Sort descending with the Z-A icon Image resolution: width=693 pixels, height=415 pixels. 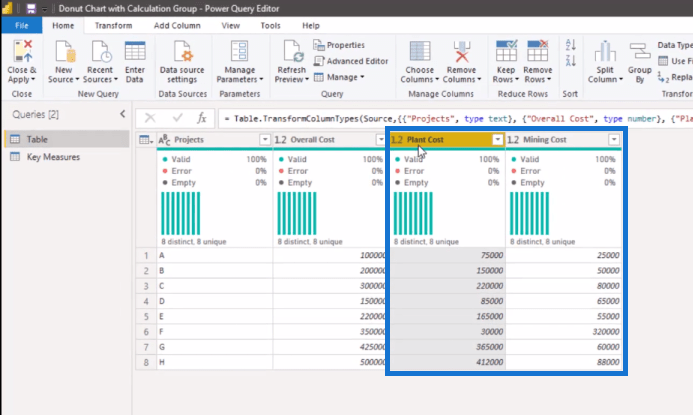click(570, 61)
